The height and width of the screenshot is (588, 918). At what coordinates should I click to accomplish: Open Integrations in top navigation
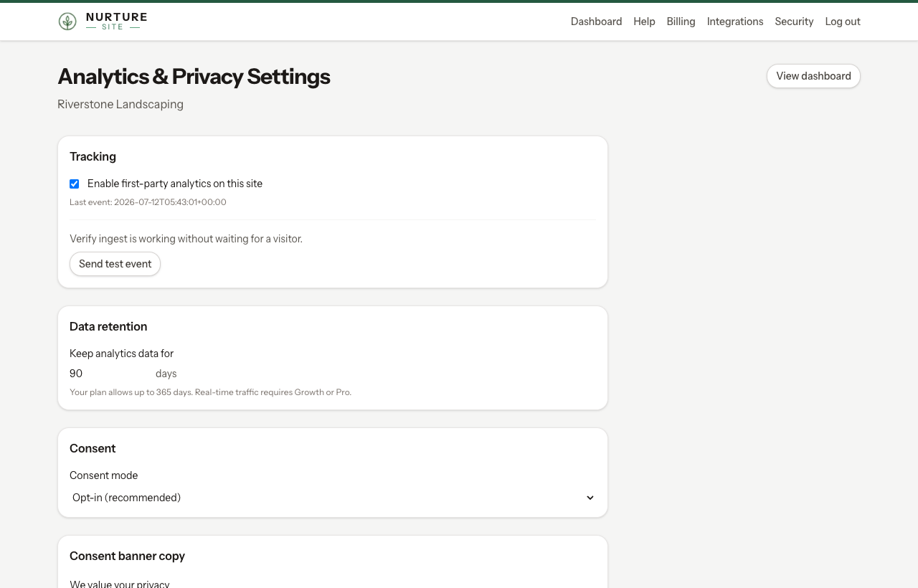coord(735,22)
